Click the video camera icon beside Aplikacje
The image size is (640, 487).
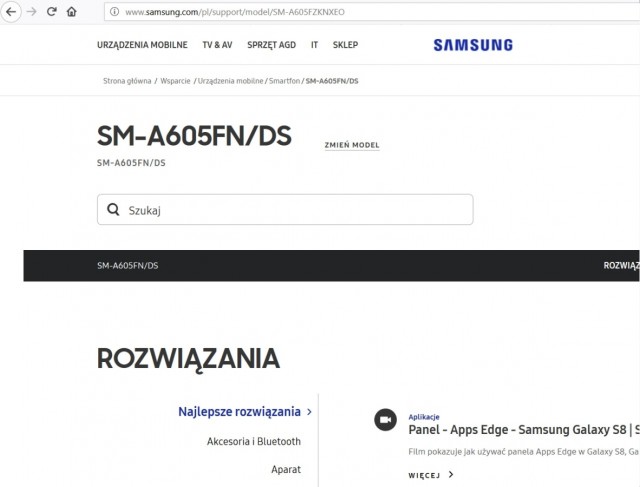384,421
